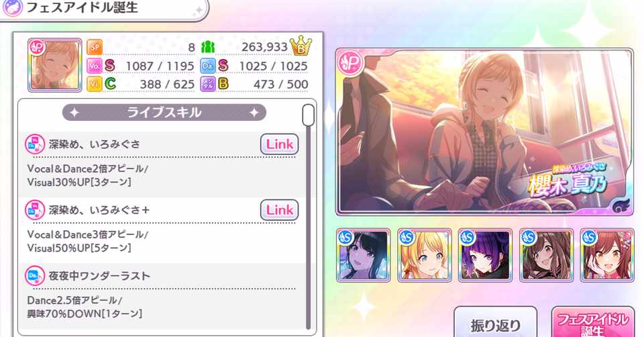Click the pink Vocal stat icon

click(95, 66)
